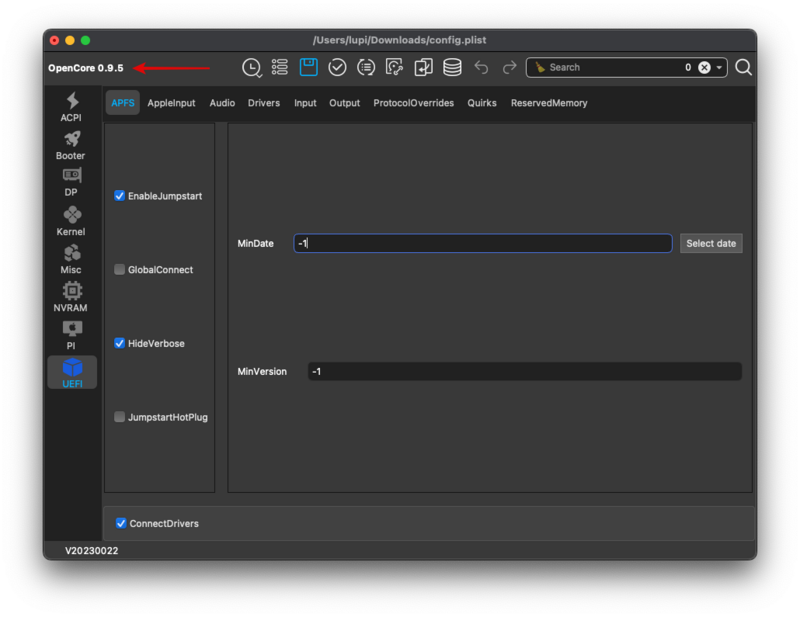Switch to the Drivers tab

pyautogui.click(x=264, y=103)
